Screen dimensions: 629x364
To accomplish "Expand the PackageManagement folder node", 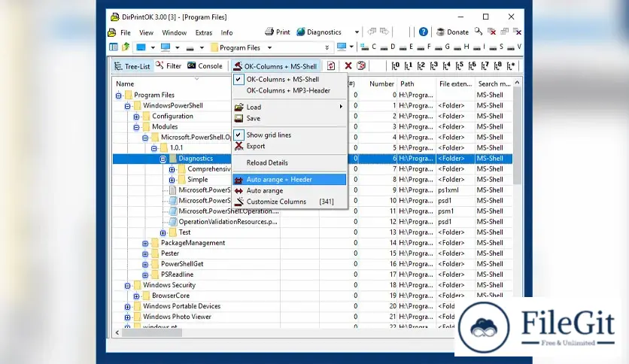I will click(x=145, y=244).
